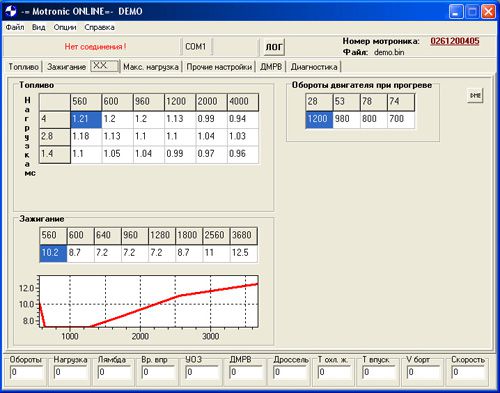The width and height of the screenshot is (500, 393).
Task: Select warm-up RPM cell 980
Action: [346, 119]
